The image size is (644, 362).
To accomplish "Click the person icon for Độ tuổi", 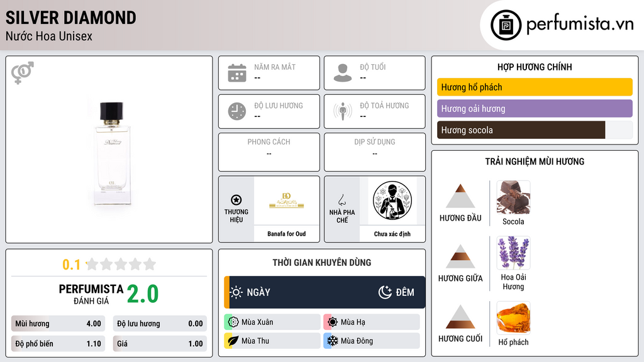I will pyautogui.click(x=343, y=73).
